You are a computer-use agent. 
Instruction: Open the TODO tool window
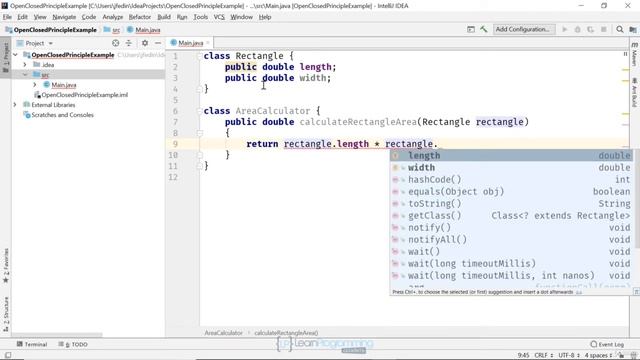73,344
